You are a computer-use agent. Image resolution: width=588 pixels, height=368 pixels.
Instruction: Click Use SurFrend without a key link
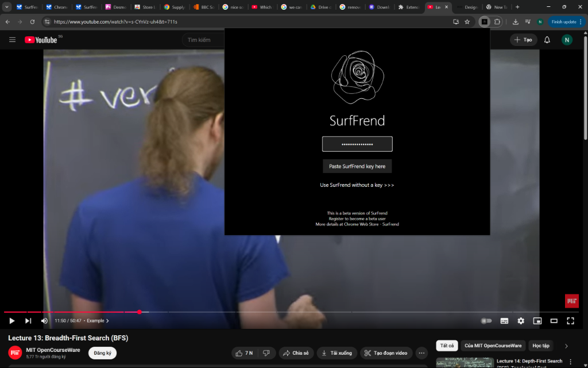[x=357, y=185]
